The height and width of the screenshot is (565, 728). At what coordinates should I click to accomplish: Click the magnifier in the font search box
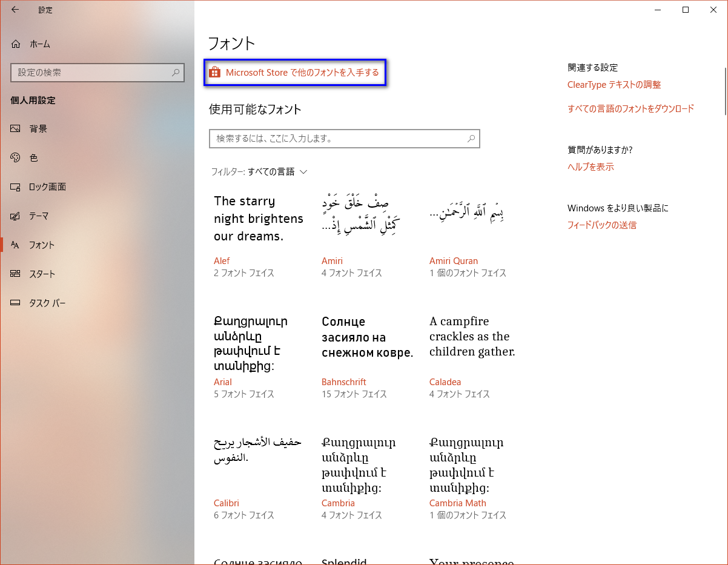[471, 139]
